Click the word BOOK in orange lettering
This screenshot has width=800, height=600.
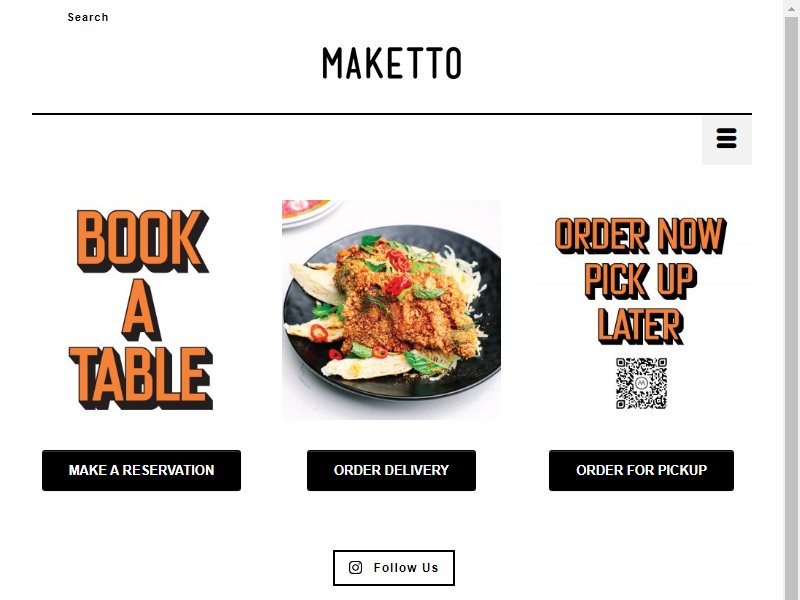pyautogui.click(x=142, y=241)
